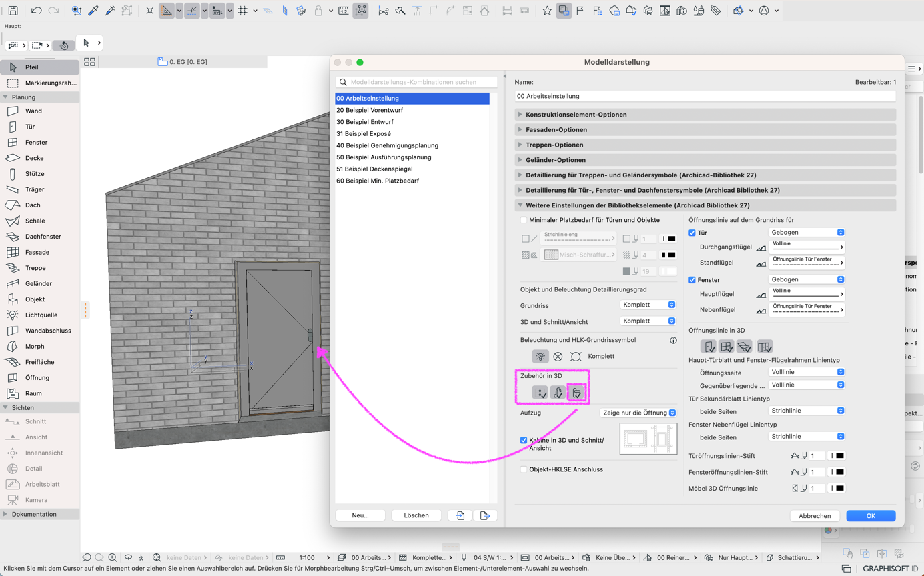This screenshot has width=924, height=576.
Task: Click the import combination icon beside Löschen
Action: click(460, 515)
